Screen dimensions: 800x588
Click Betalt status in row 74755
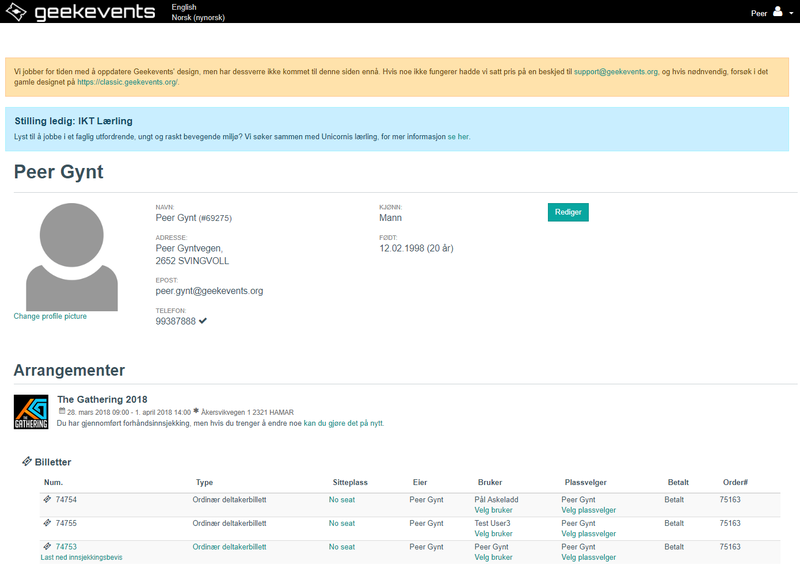674,523
